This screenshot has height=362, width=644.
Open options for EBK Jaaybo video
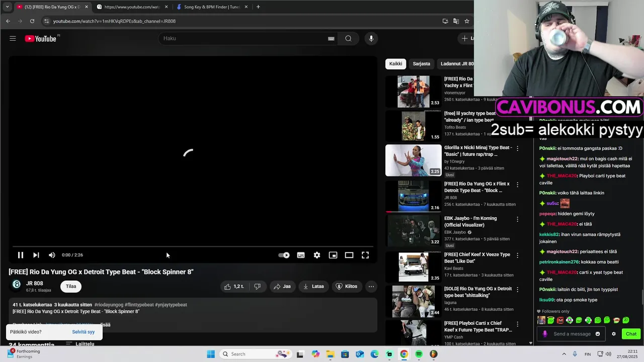coord(517,219)
